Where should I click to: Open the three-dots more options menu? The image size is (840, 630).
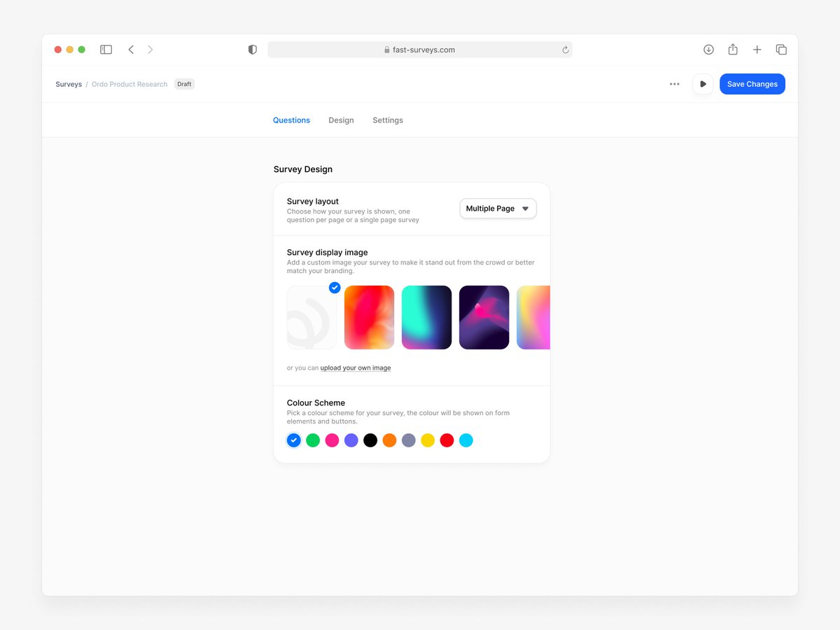click(x=674, y=84)
